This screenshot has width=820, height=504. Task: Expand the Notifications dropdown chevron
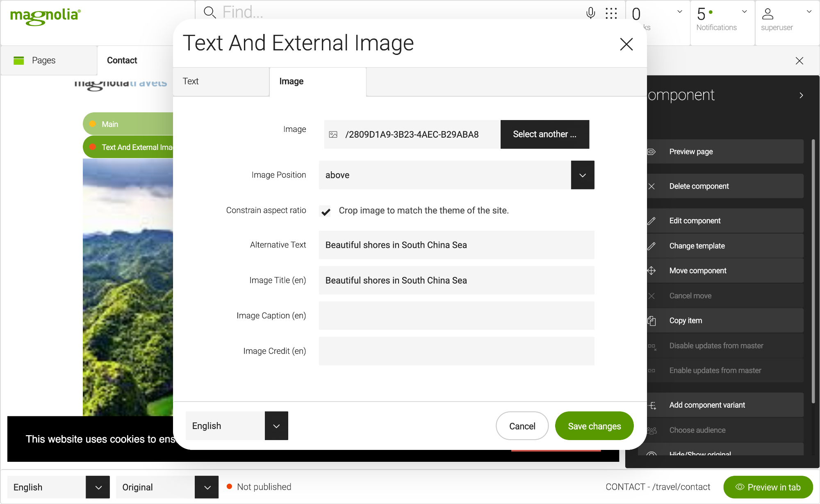(x=745, y=11)
